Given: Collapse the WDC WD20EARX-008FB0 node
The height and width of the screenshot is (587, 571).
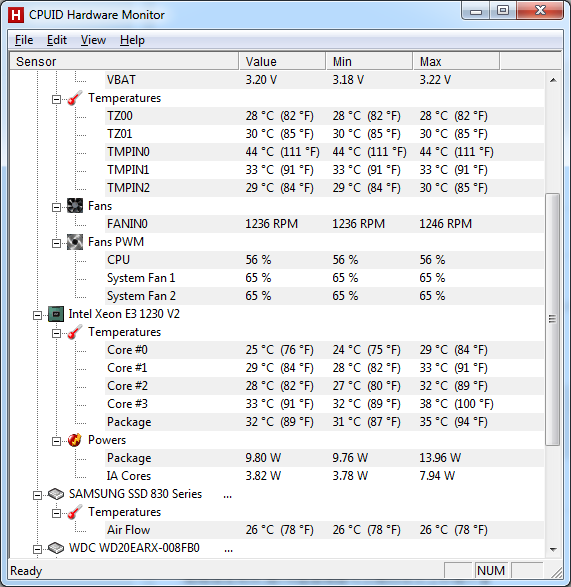Looking at the screenshot, I should tap(37, 550).
